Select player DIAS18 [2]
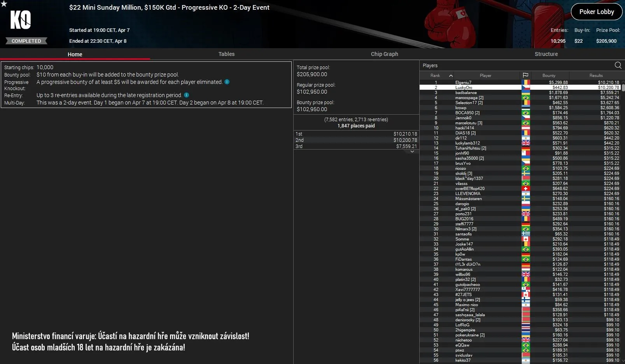Screen dimensions: 625x364 pyautogui.click(x=520, y=133)
